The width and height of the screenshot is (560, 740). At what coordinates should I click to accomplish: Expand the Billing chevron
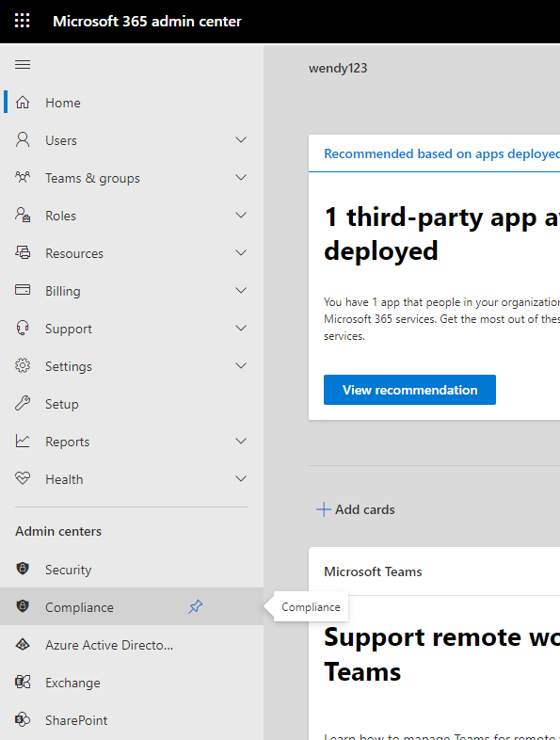(241, 290)
